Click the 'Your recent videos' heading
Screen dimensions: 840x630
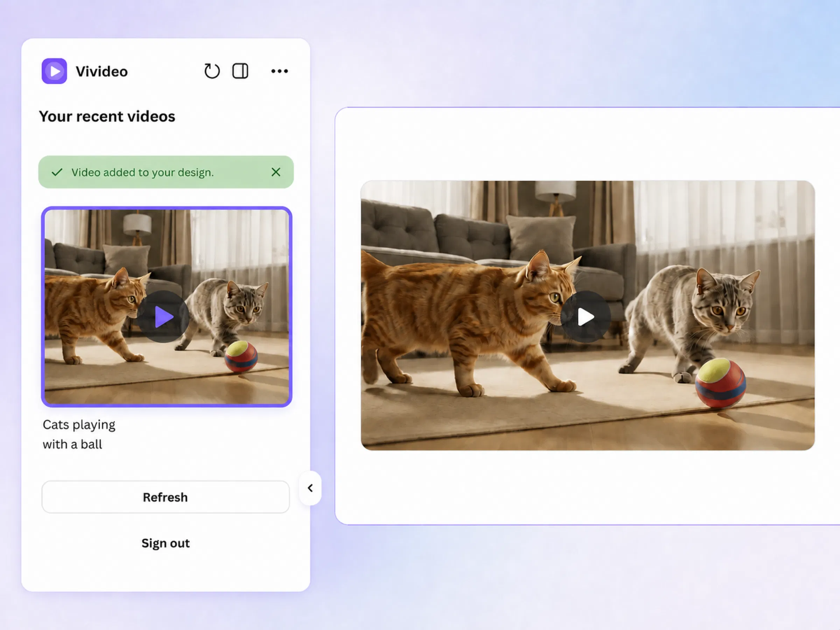pyautogui.click(x=107, y=116)
